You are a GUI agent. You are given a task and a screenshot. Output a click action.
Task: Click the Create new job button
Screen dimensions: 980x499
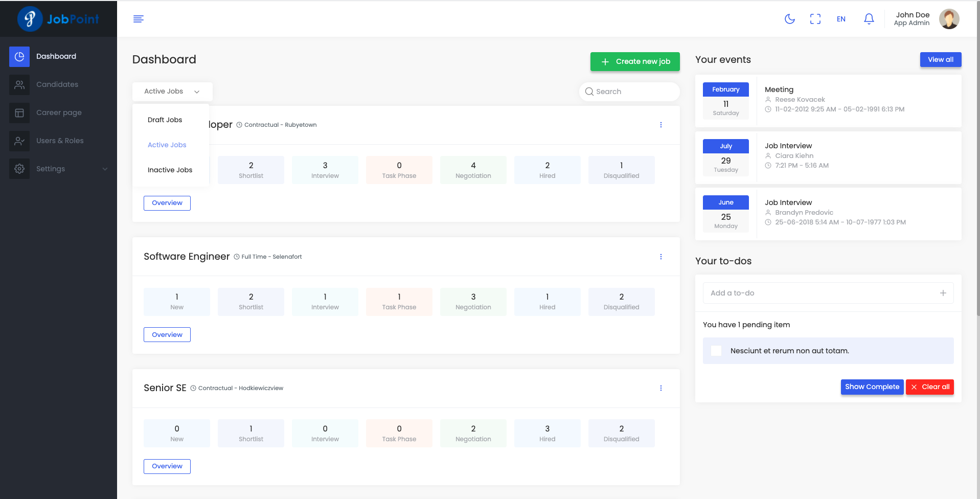634,61
